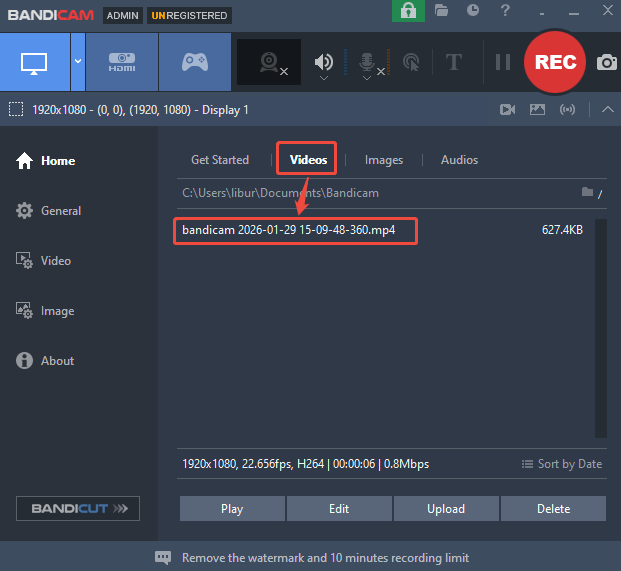
Task: Open Sort by Date options
Action: pyautogui.click(x=562, y=464)
